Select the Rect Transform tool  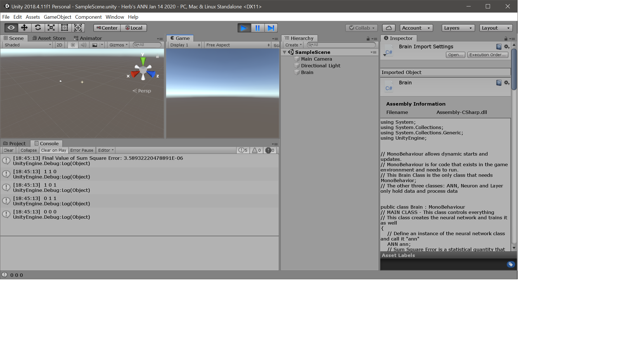pos(65,28)
